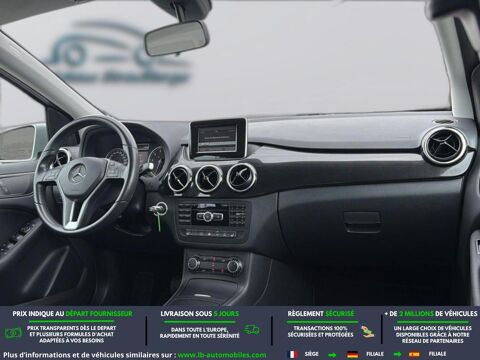Viewport: 480px width, 360px height.
Task: Click the 2 millions de véhicules heading
Action: (431, 314)
